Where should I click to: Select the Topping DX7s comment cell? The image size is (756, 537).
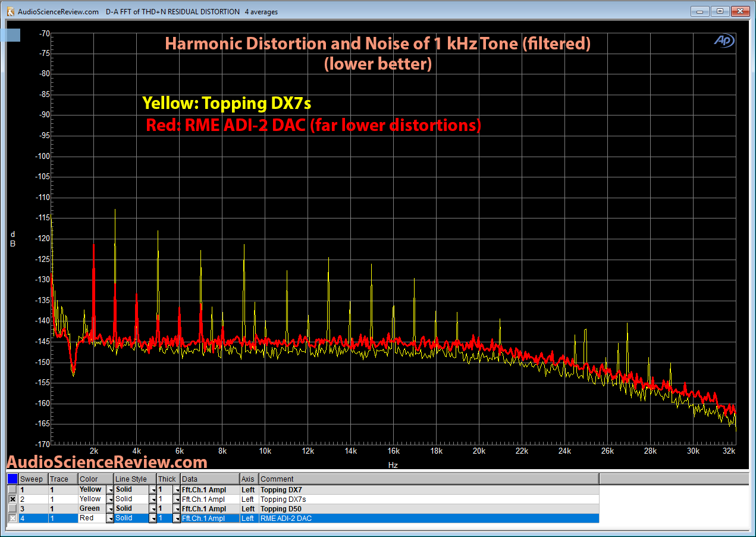[x=428, y=499]
